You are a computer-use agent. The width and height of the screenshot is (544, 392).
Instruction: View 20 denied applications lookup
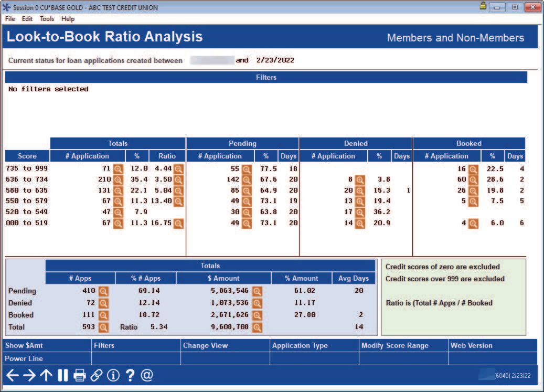[x=360, y=191]
